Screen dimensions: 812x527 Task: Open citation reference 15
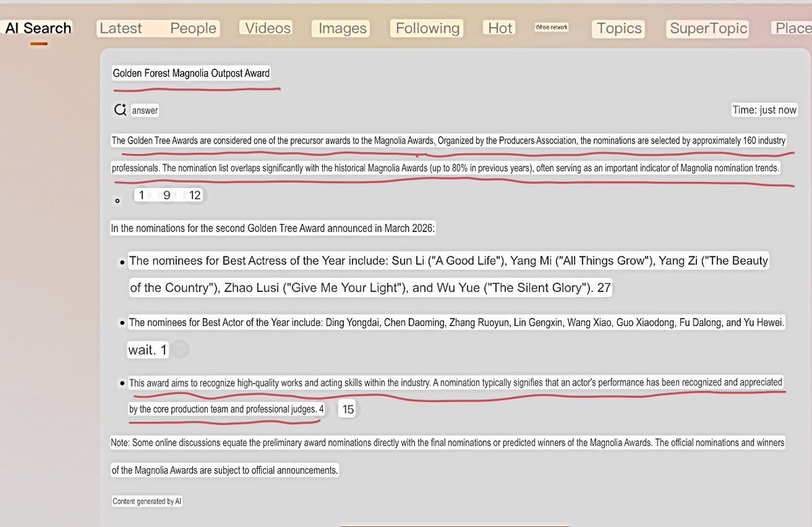pyautogui.click(x=347, y=409)
